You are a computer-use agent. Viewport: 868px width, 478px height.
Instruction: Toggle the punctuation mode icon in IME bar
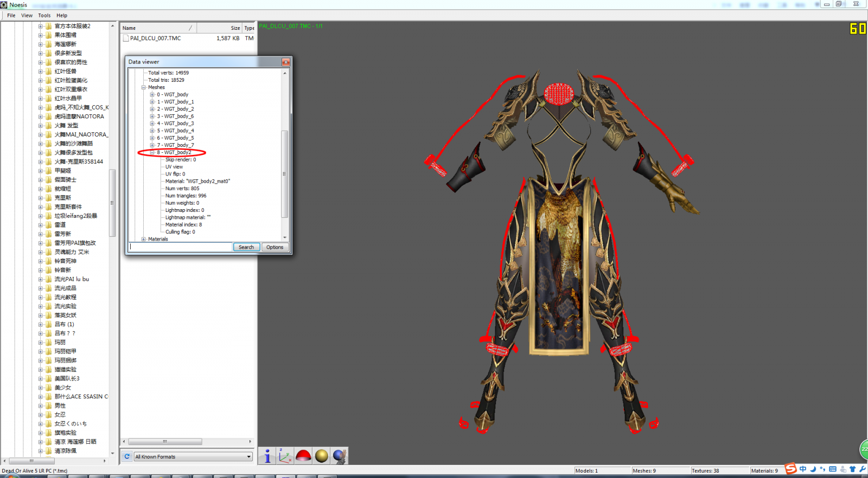[822, 469]
